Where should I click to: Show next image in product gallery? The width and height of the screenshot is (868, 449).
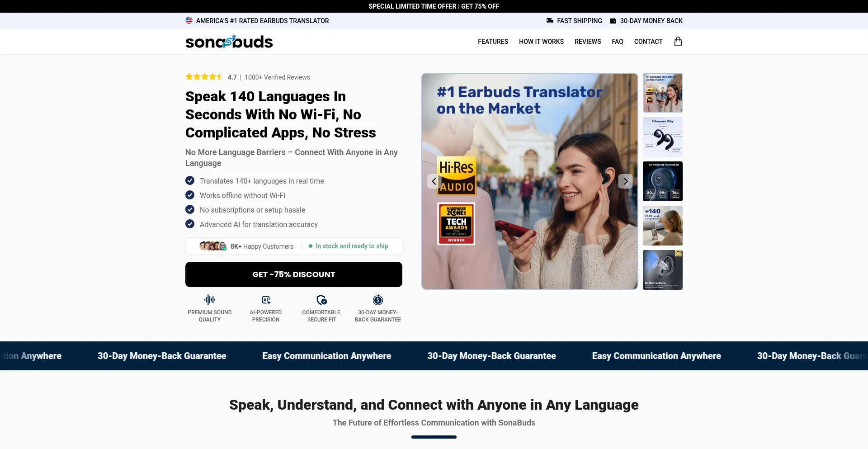(625, 181)
